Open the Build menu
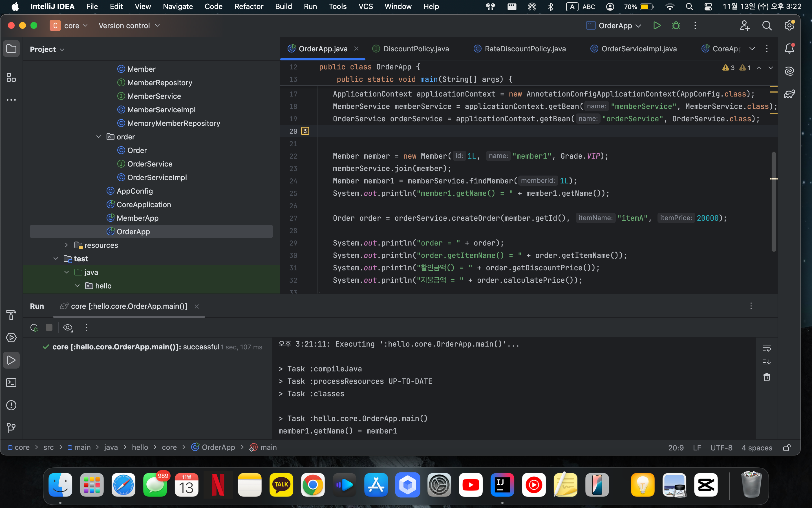Viewport: 812px width, 508px height. pyautogui.click(x=284, y=6)
